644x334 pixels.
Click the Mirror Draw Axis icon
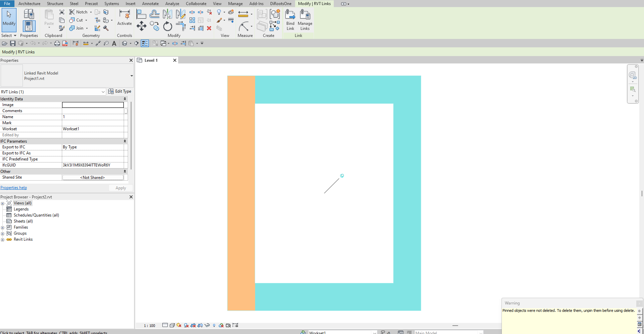(x=180, y=14)
